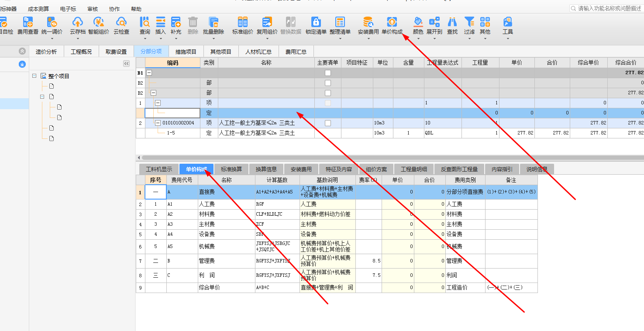Switch to the 取费设置 tab
Screen dimensions: 644x331
click(116, 52)
